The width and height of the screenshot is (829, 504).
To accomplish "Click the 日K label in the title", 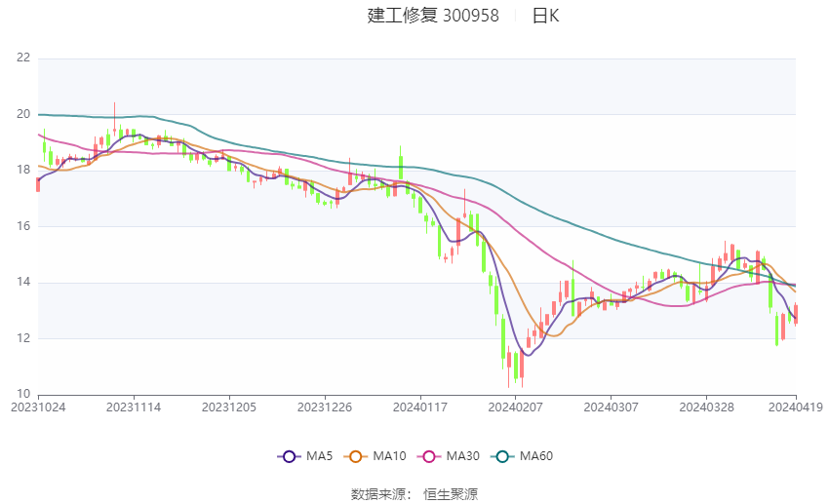I will point(545,16).
